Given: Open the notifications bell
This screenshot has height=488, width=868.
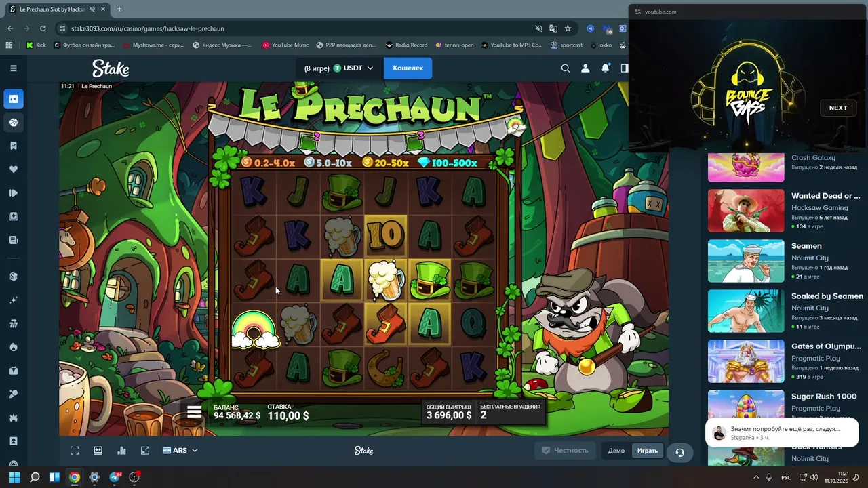Looking at the screenshot, I should (606, 68).
